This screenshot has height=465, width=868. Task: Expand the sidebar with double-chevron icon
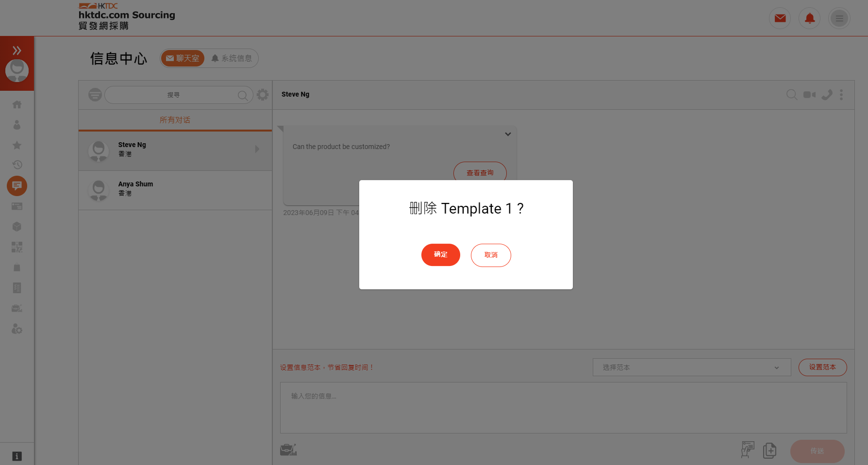point(17,50)
